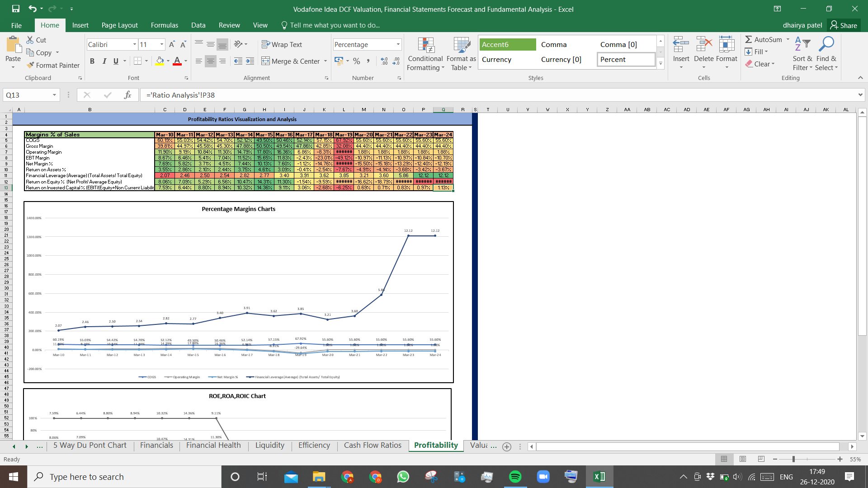868x488 pixels.
Task: Click the zoom slider handle
Action: click(793, 459)
